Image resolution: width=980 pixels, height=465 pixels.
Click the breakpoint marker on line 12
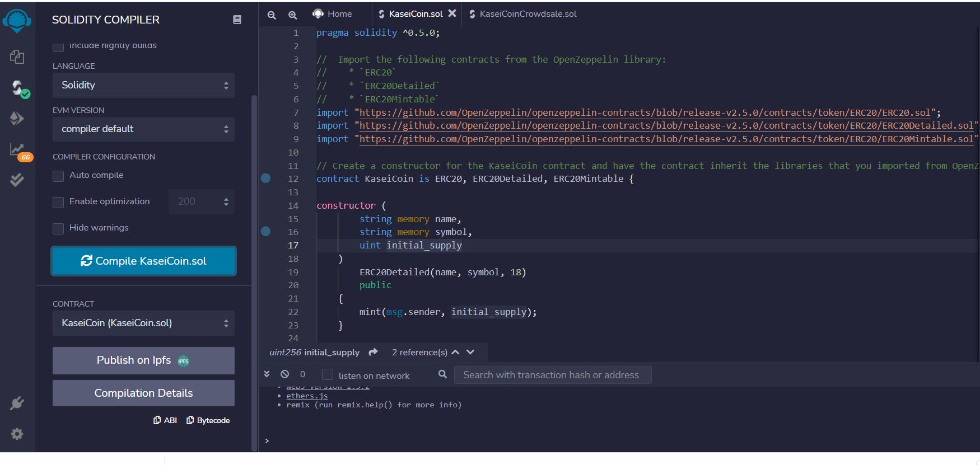click(x=266, y=179)
